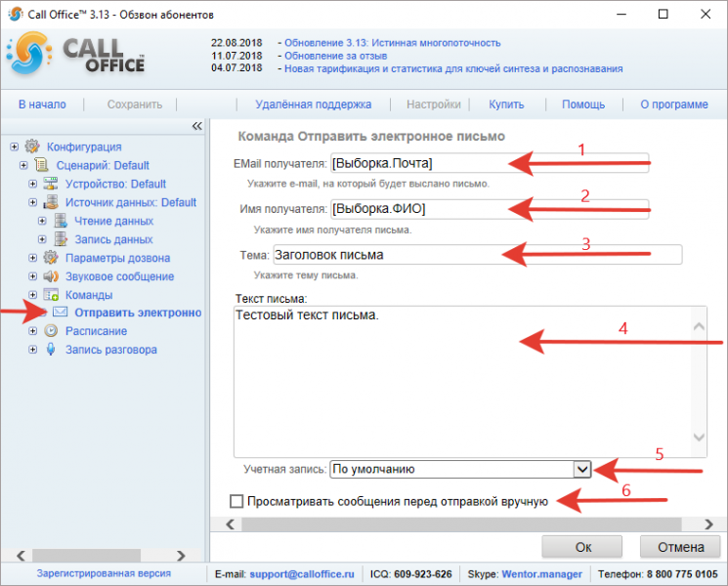Click the Чтение данных icon
728x586 pixels.
point(61,221)
